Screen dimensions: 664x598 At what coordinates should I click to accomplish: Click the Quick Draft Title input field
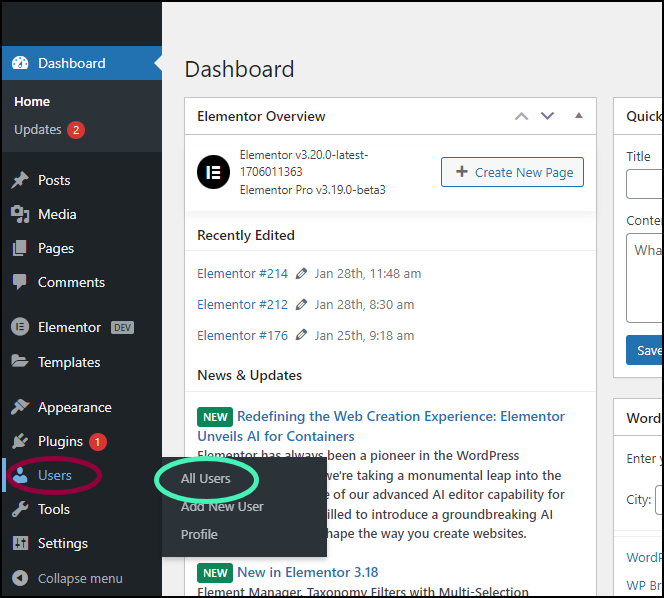[645, 184]
